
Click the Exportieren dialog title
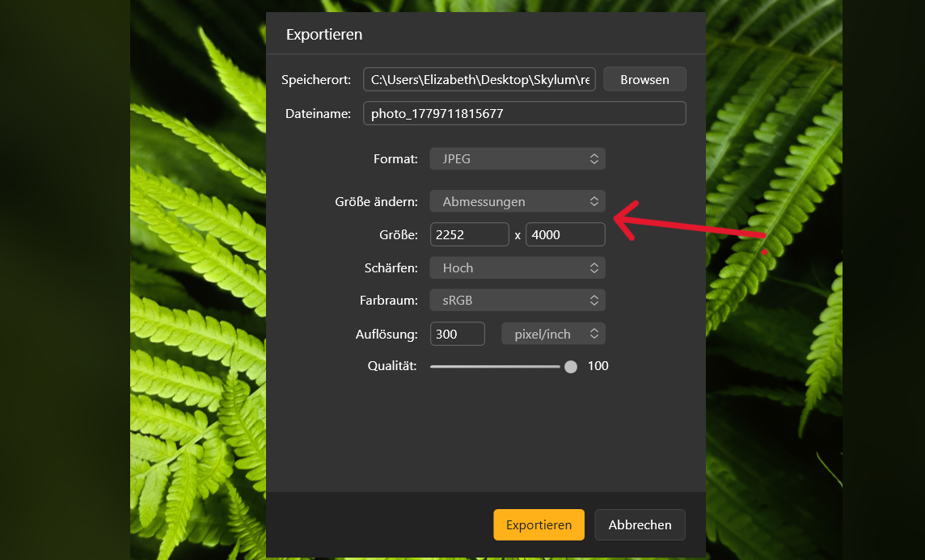coord(324,34)
